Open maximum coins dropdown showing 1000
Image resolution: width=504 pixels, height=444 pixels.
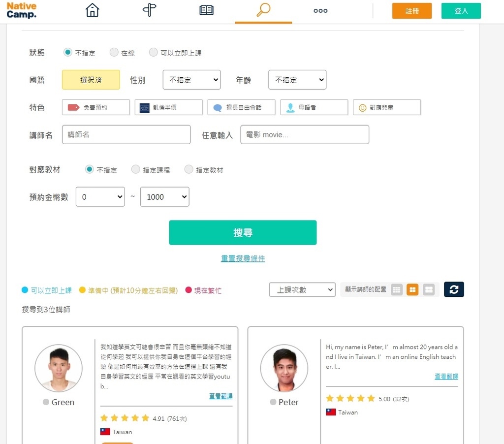[164, 197]
